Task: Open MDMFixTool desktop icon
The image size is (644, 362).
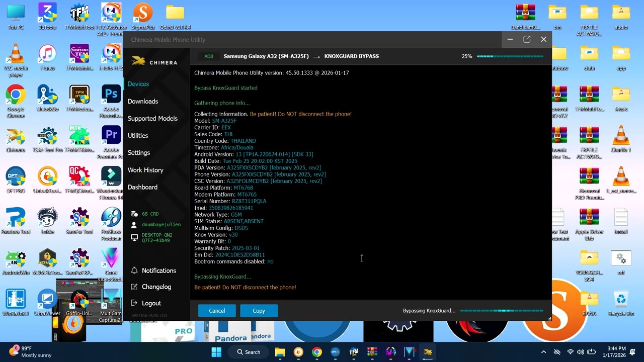Action: (47, 262)
